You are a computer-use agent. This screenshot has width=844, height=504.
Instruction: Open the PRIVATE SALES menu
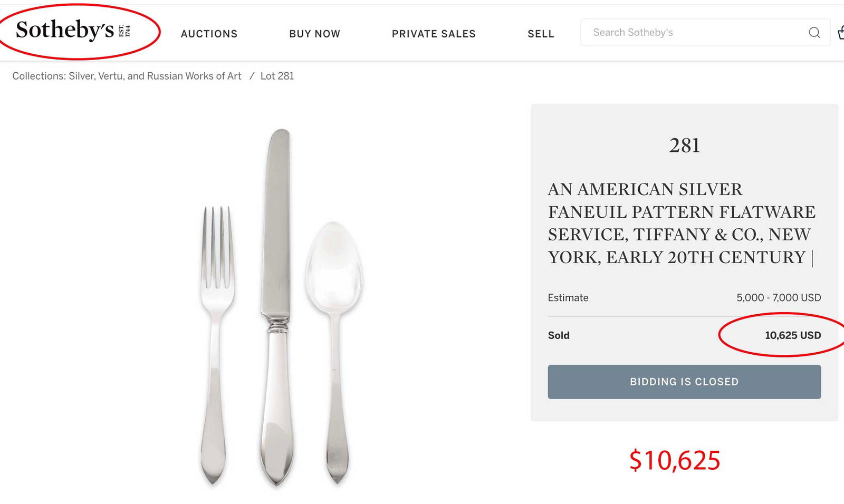(x=434, y=34)
